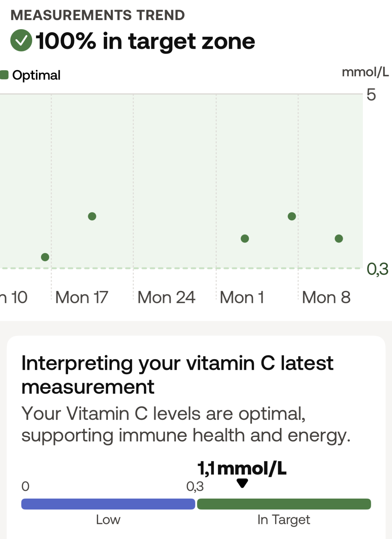
Task: Click the green 0,3 chart threshold label
Action: pos(377,269)
